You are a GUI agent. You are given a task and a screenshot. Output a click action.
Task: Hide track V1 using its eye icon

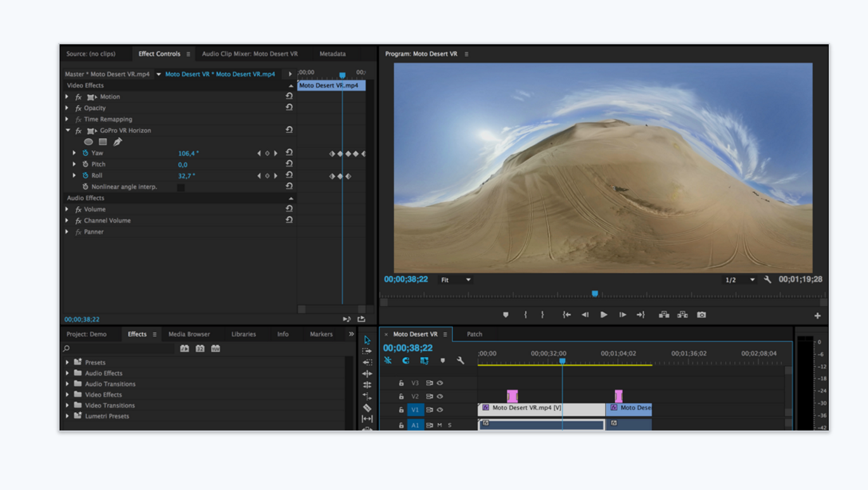(x=440, y=410)
